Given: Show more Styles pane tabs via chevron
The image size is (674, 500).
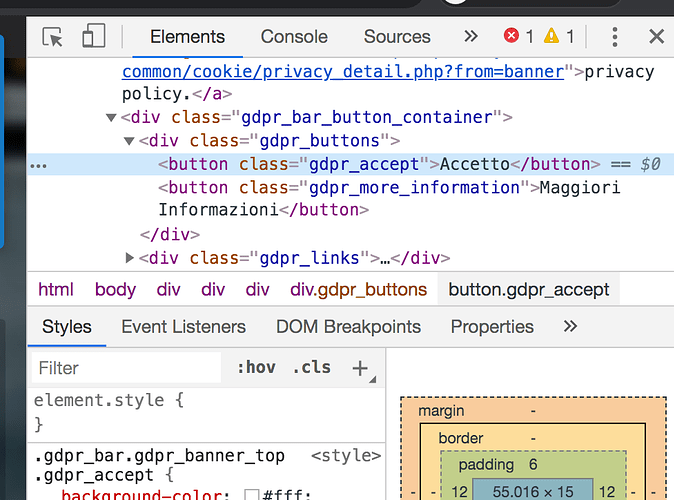Looking at the screenshot, I should (570, 327).
